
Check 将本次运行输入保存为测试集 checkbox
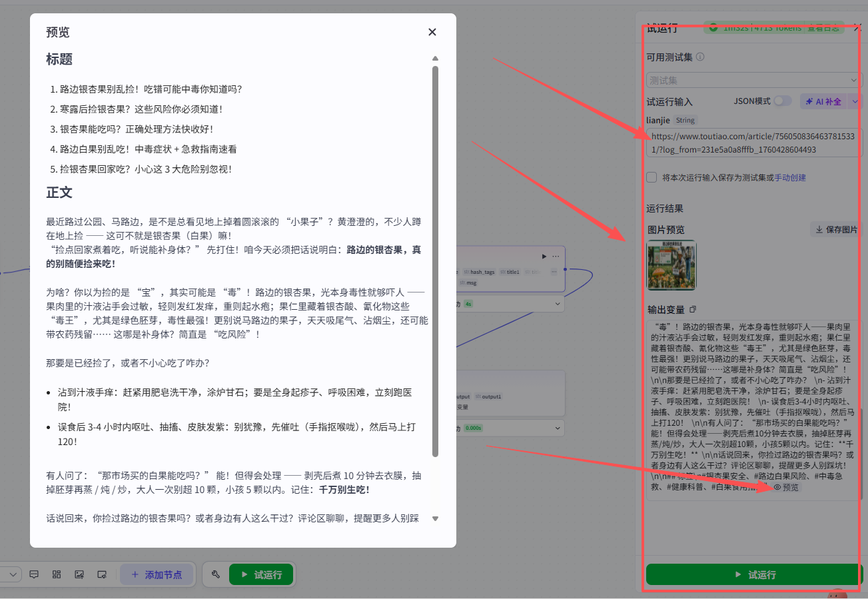(651, 177)
